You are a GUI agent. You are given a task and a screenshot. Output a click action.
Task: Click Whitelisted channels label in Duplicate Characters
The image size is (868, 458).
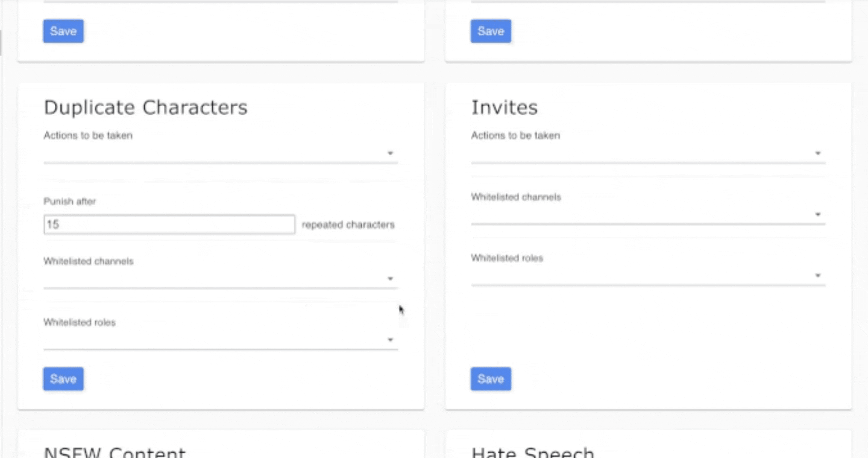click(88, 261)
